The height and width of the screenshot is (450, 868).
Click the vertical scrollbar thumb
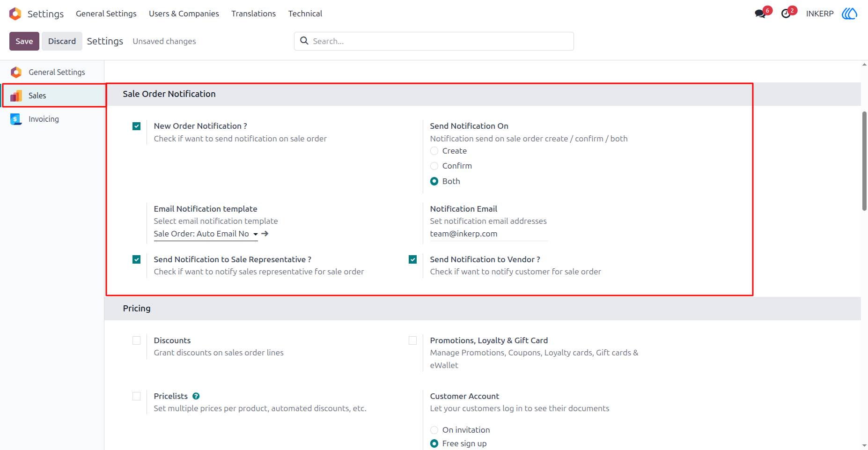864,161
